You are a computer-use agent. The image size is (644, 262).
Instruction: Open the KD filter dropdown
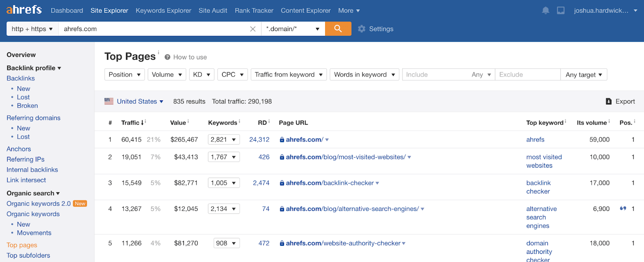tap(202, 75)
